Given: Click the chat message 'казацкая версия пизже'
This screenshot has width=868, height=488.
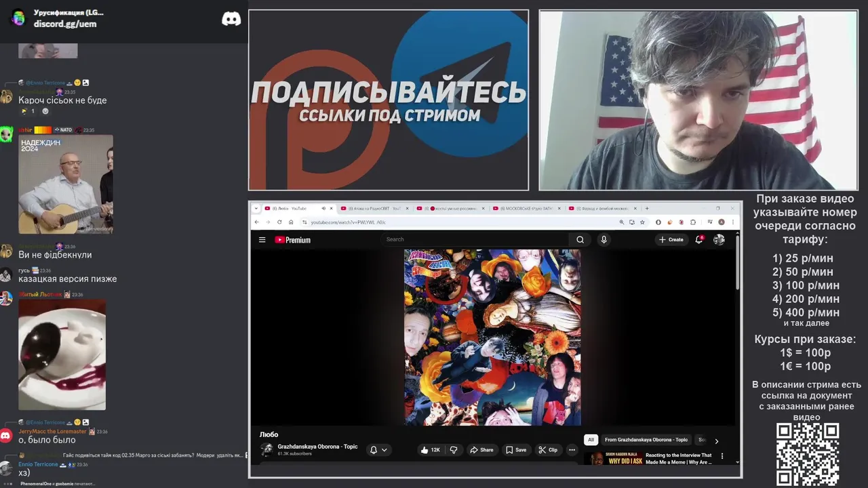Looking at the screenshot, I should click(x=68, y=279).
